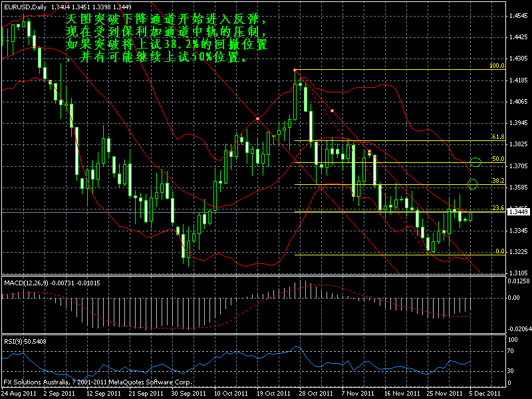The image size is (532, 399).
Task: Select the Fibonacci 100.0 level label
Action: (x=497, y=66)
